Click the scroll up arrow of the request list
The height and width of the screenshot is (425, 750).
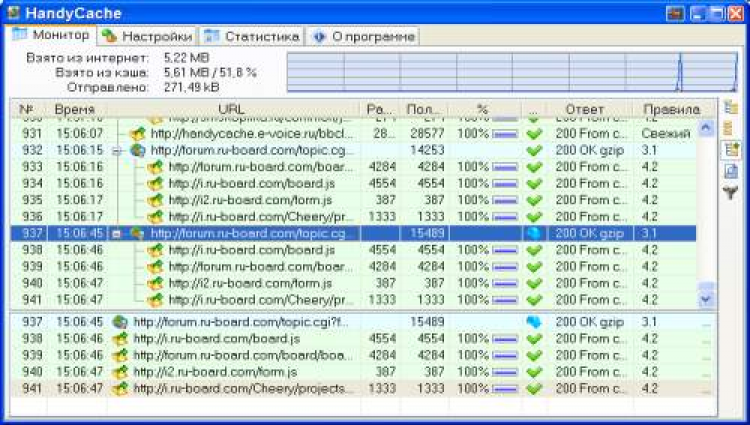pos(706,128)
